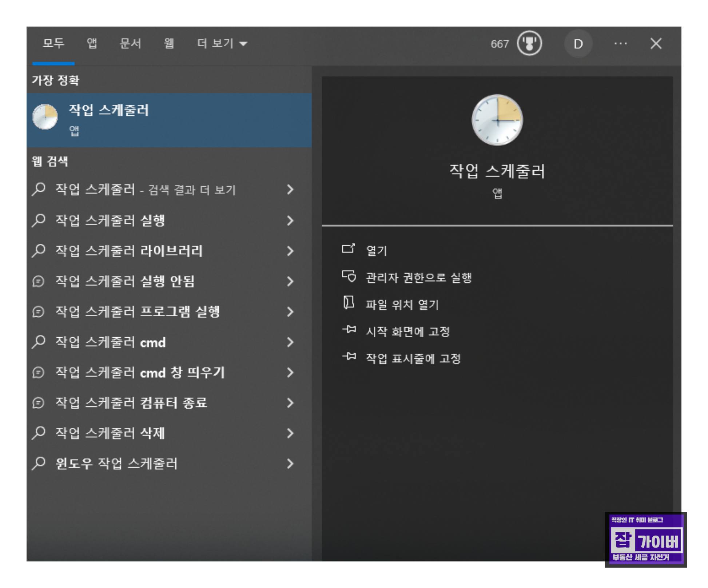Select suggestion 윈도우 작업 스케줄러
The height and width of the screenshot is (588, 708).
point(116,464)
